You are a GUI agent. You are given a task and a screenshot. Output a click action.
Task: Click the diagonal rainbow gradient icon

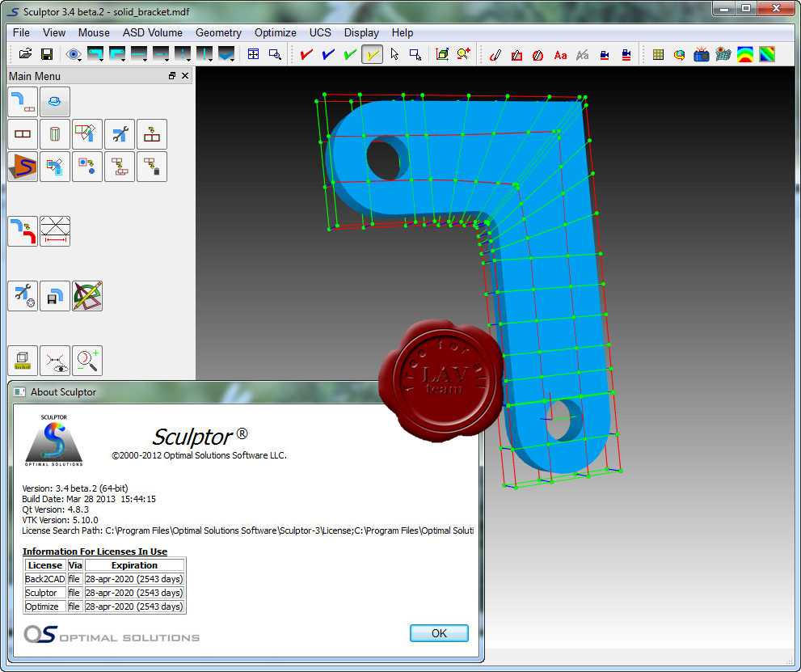pyautogui.click(x=767, y=55)
